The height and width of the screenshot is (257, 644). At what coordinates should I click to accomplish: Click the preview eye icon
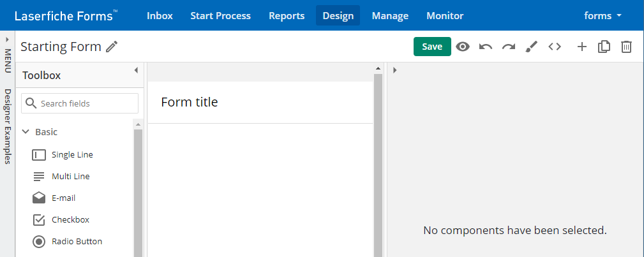(463, 47)
